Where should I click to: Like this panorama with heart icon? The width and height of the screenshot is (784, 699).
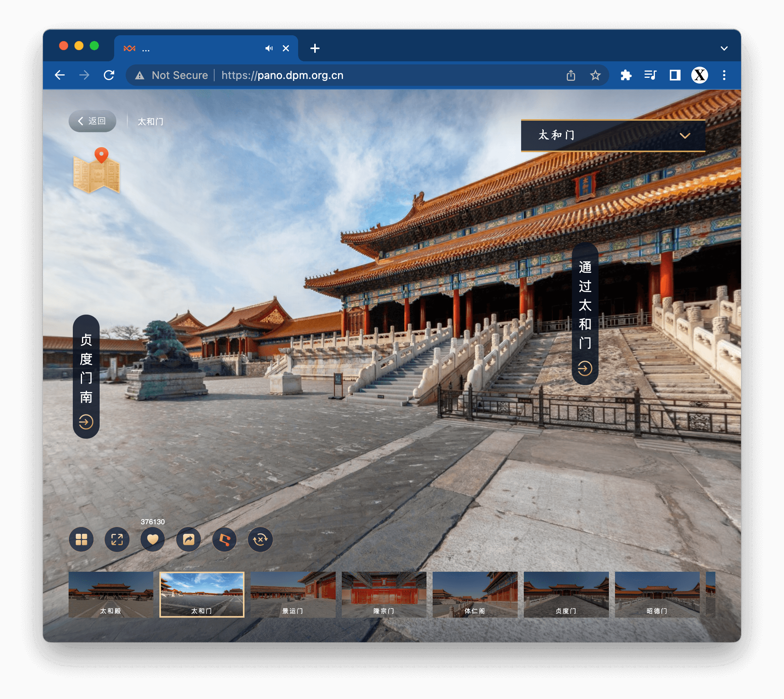(x=153, y=540)
